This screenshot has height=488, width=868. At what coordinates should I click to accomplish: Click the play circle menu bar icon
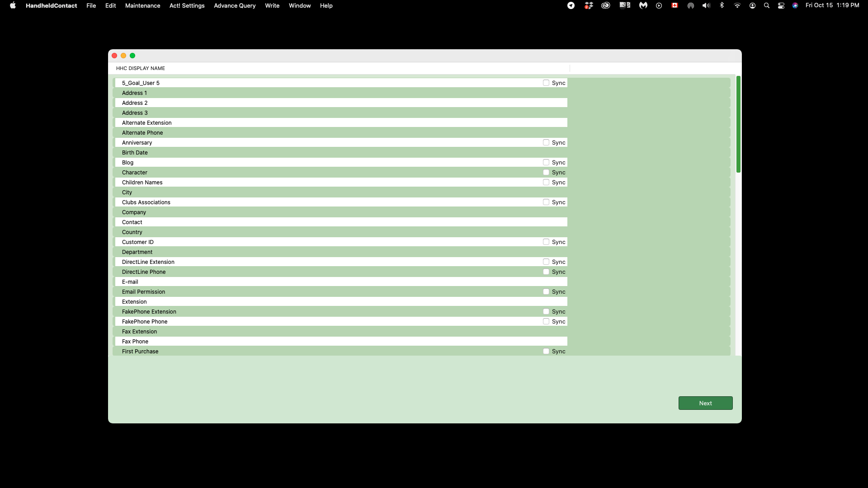click(659, 5)
